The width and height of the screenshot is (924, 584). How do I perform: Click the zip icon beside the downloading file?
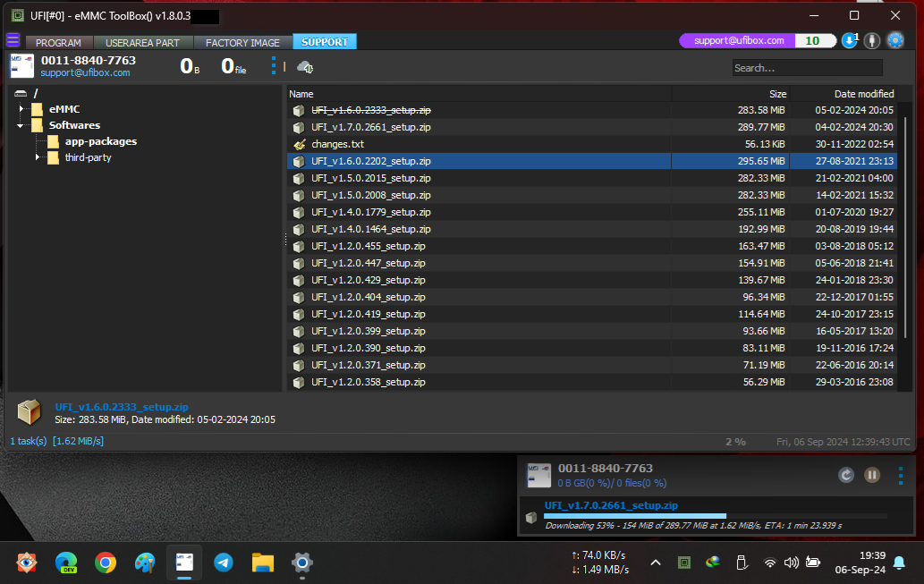tap(531, 518)
